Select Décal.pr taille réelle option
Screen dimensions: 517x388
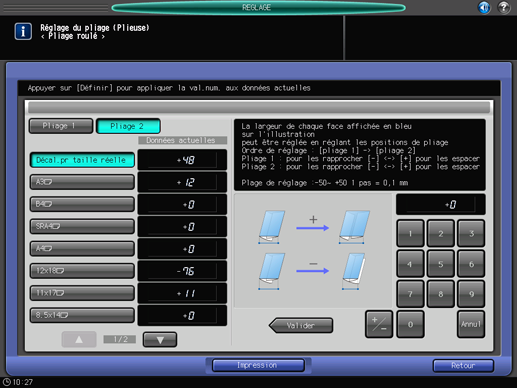82,160
